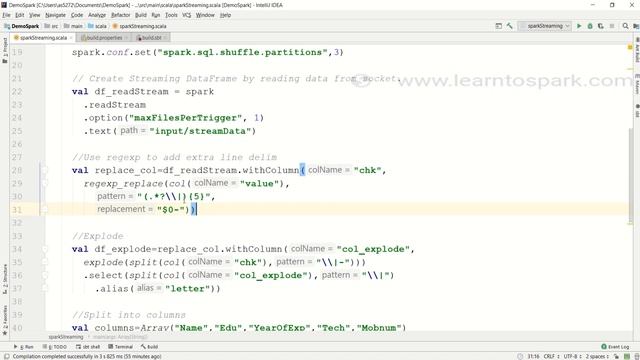The width and height of the screenshot is (640, 360).
Task: Select sparkStreaming.scala in the navigation bar
Action: 140,26
